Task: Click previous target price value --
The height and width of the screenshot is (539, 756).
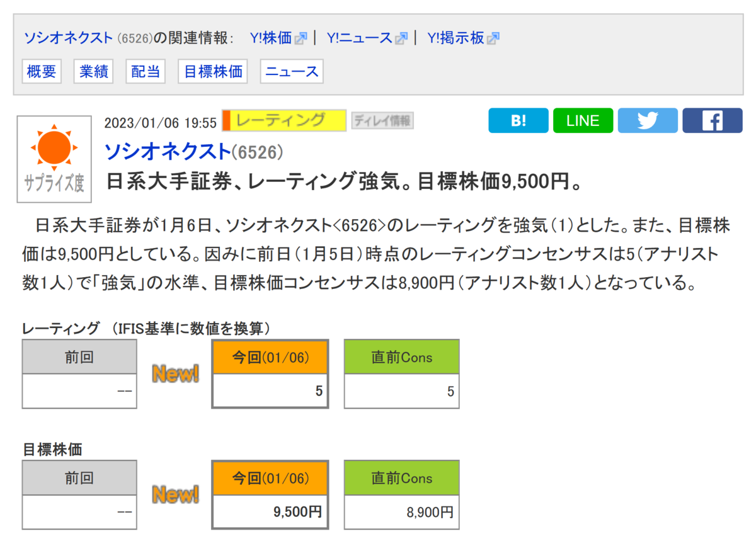Action: (x=79, y=511)
